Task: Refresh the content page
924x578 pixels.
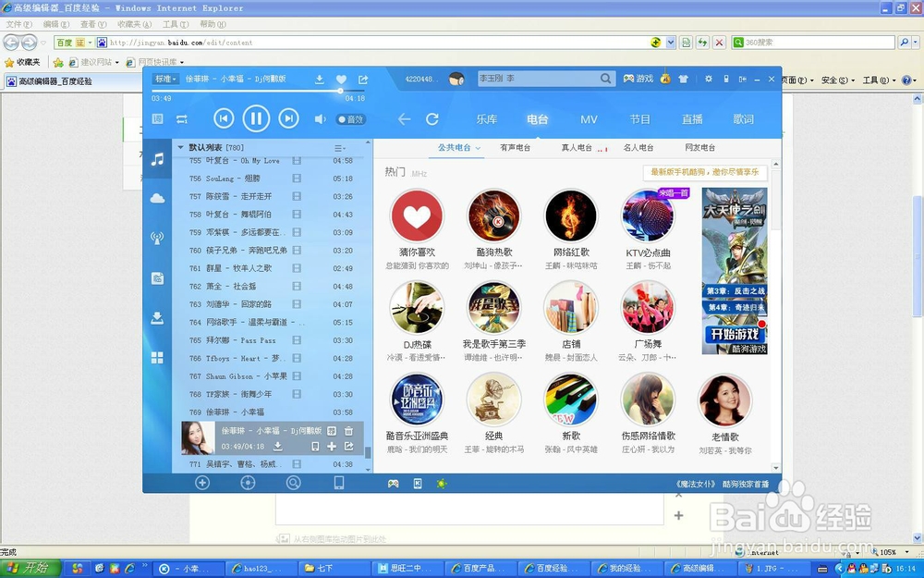Action: tap(432, 119)
